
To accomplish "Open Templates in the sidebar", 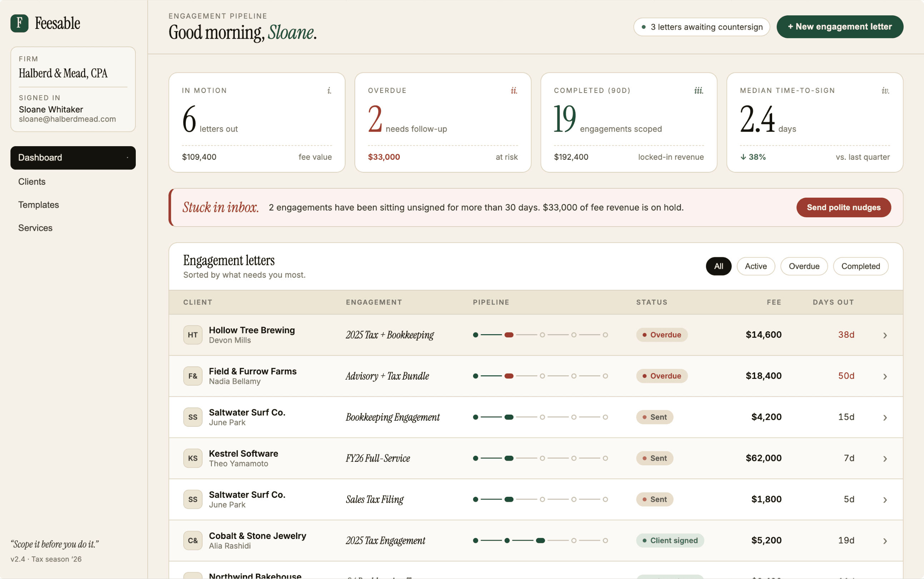I will tap(73, 205).
